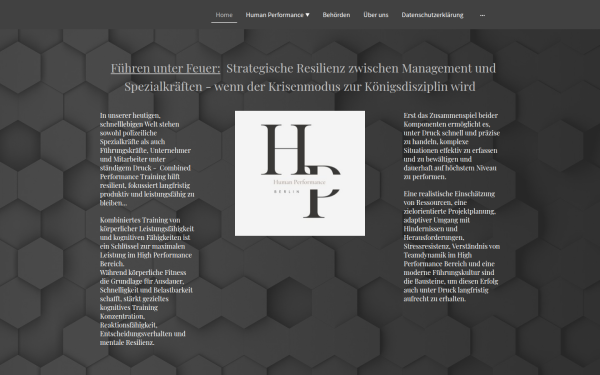600x375 pixels.
Task: Open the Home navigation tab
Action: point(224,15)
